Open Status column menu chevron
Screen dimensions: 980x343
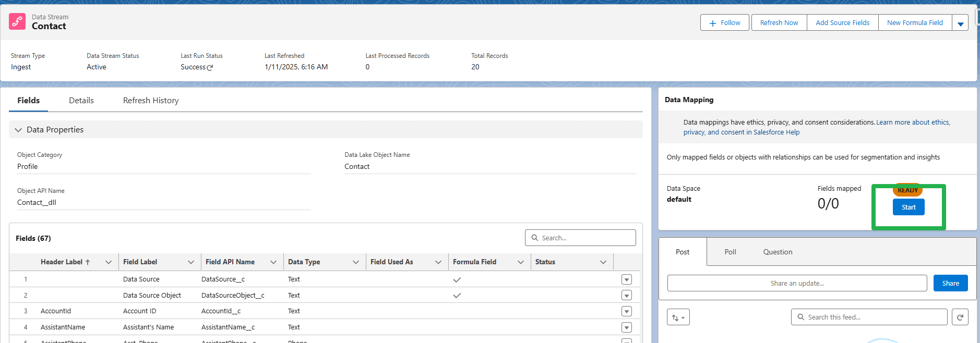[603, 262]
